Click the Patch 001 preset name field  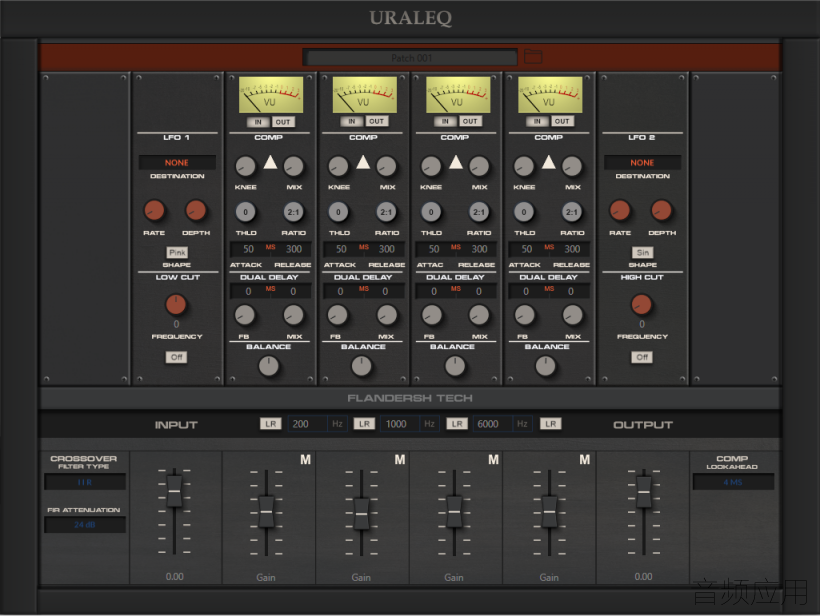pos(411,58)
